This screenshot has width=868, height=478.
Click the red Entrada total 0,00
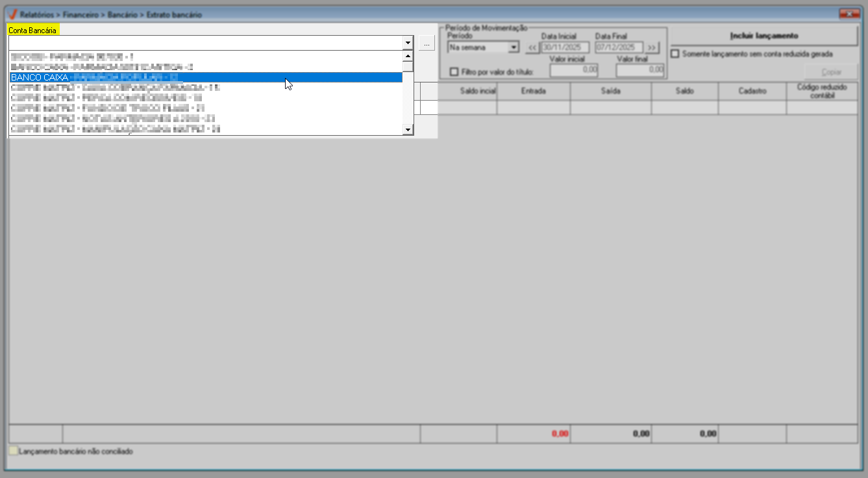point(560,434)
